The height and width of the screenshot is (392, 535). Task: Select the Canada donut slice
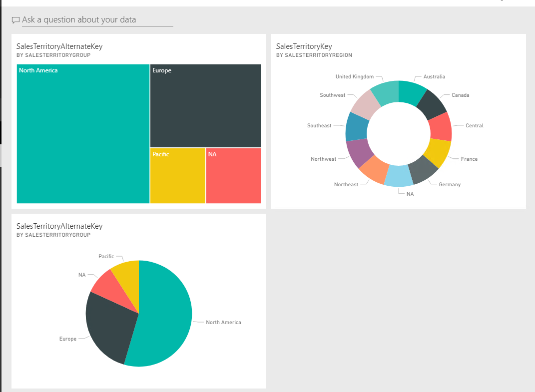point(432,104)
